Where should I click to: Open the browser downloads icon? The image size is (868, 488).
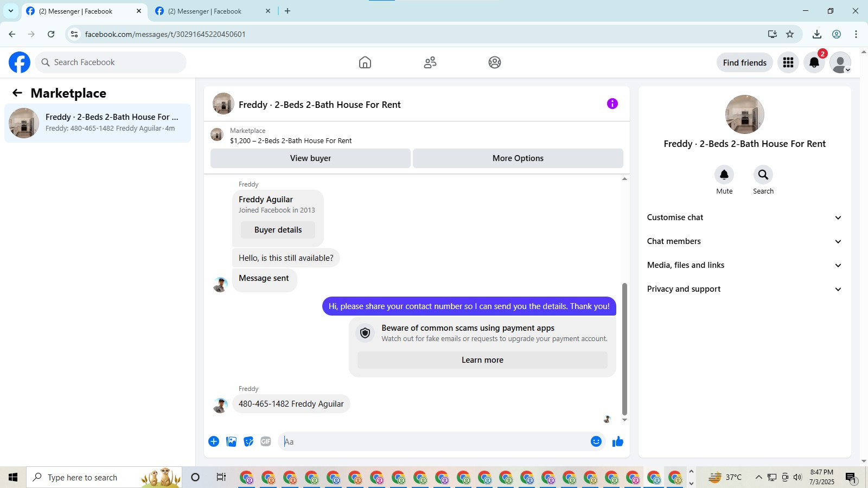click(817, 34)
